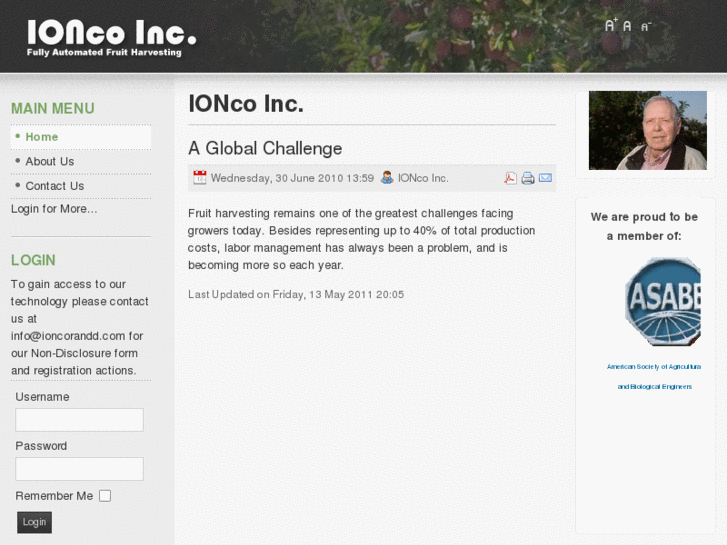
Task: Click the IONco Inc. header logo
Action: pos(112,33)
